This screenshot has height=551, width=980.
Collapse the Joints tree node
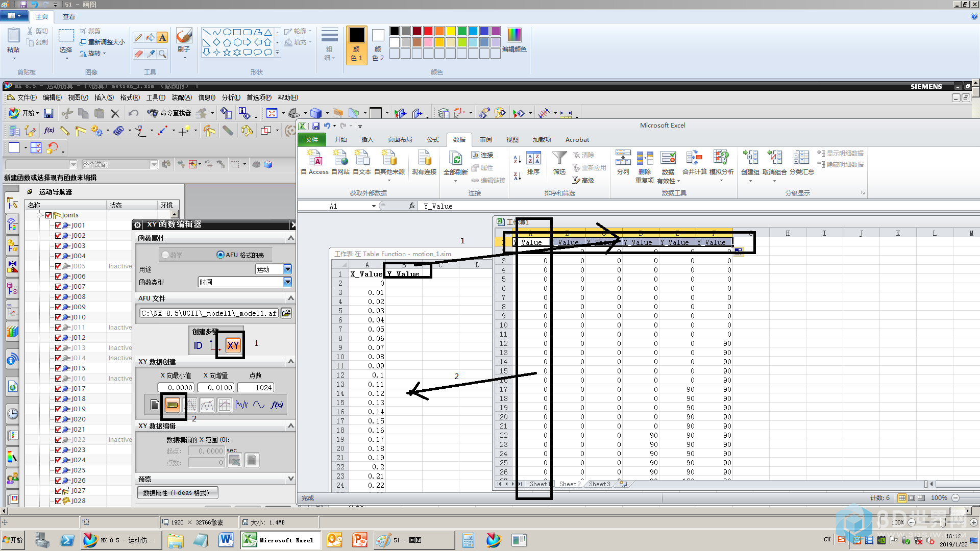(39, 215)
